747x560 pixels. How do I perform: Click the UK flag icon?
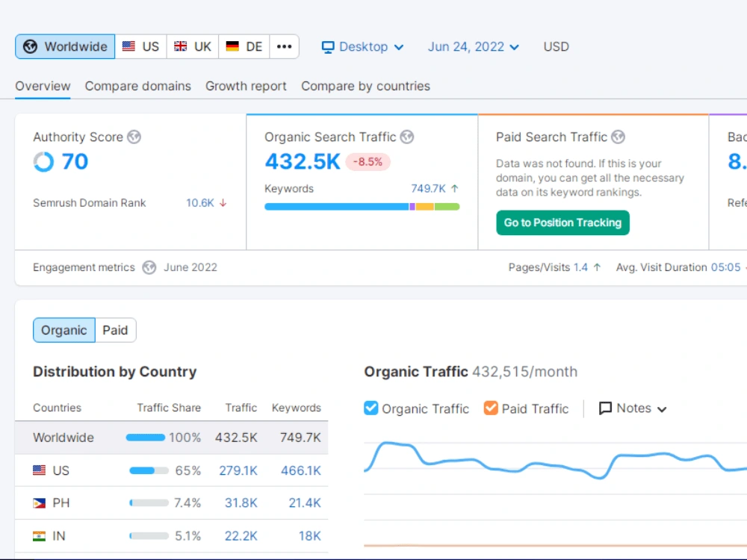coord(181,46)
